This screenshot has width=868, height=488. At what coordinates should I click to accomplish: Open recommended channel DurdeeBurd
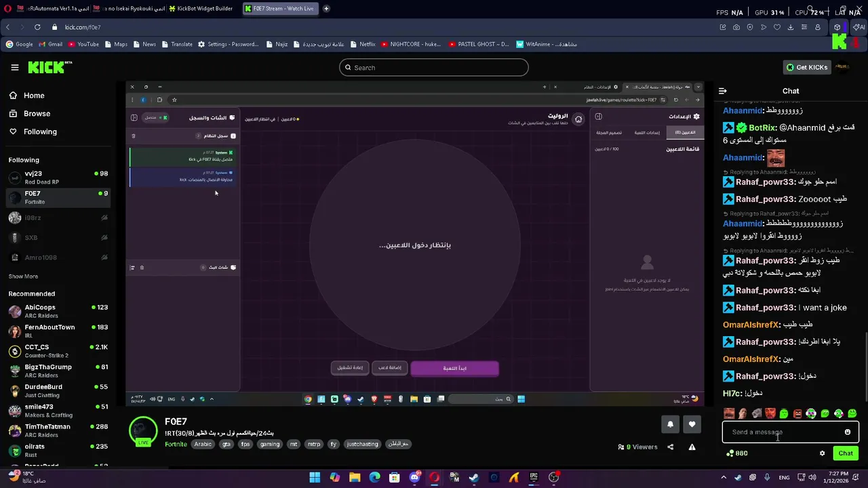pyautogui.click(x=58, y=390)
